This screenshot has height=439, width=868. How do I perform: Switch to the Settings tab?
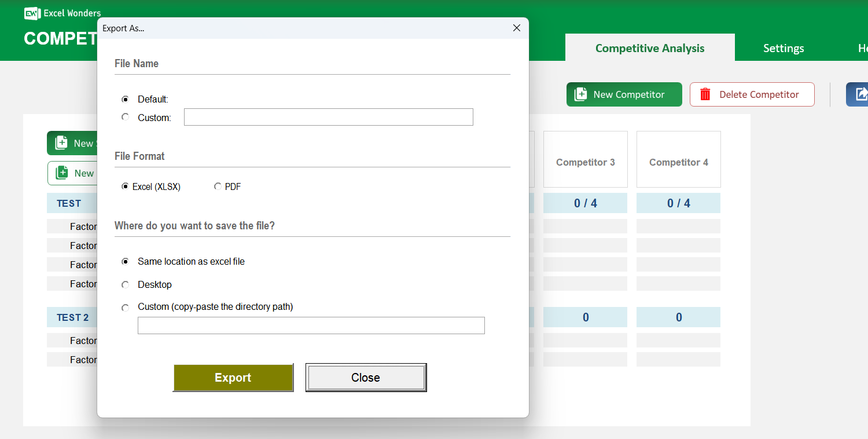[784, 48]
